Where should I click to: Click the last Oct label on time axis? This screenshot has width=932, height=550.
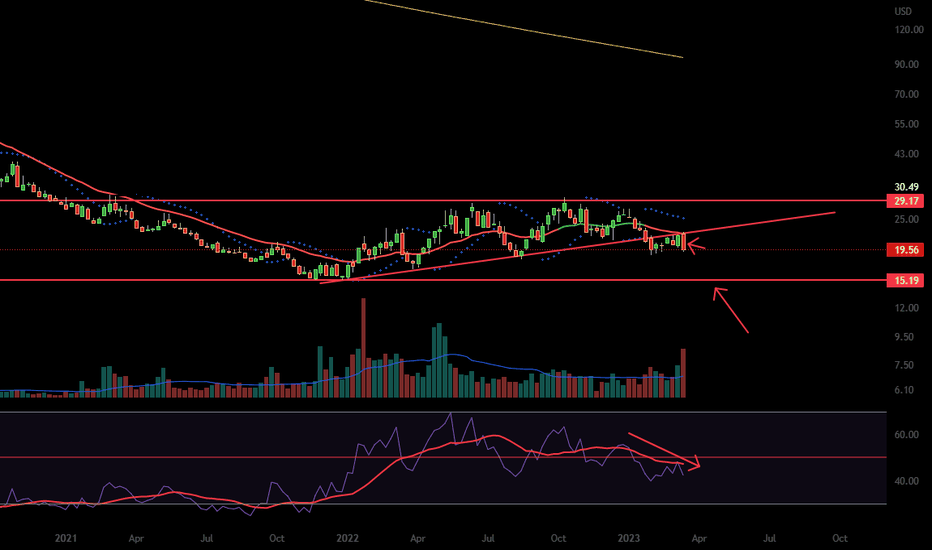point(839,538)
